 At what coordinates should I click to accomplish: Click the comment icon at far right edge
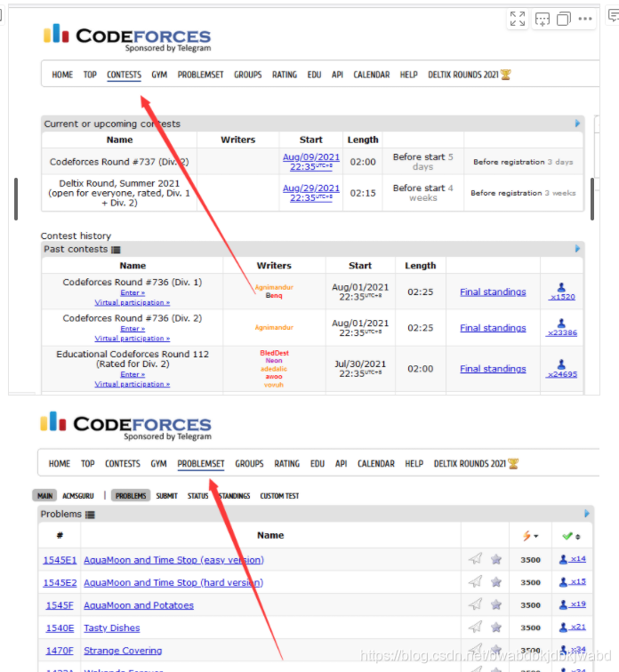point(614,16)
